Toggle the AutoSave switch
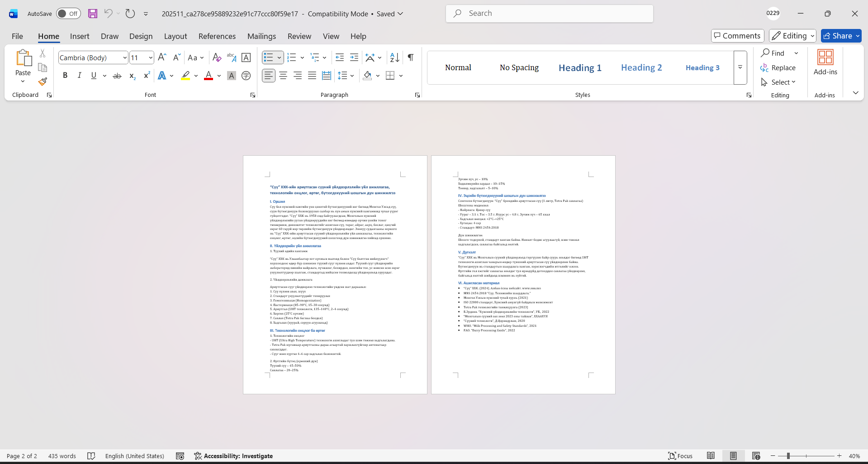Viewport: 868px width, 464px height. pyautogui.click(x=68, y=14)
